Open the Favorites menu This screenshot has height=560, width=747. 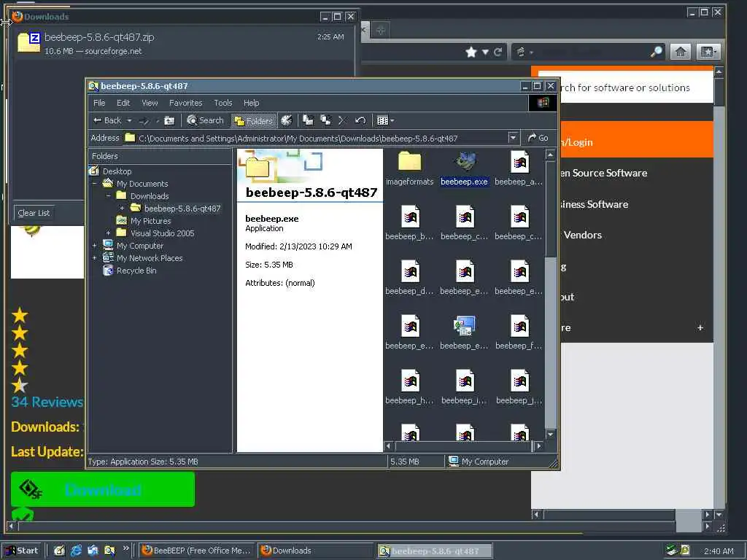click(x=186, y=103)
